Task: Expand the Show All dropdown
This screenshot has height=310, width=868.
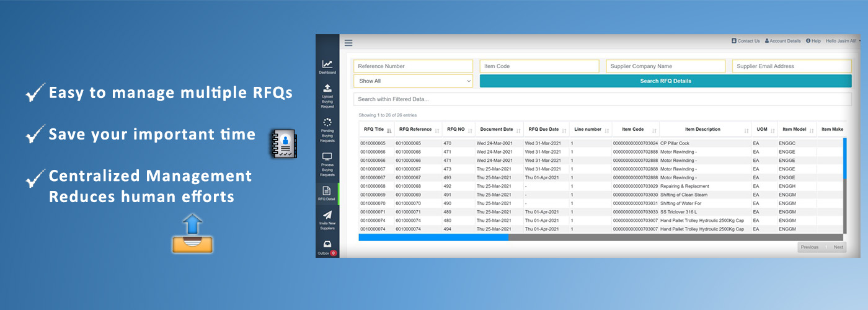Action: coord(413,81)
